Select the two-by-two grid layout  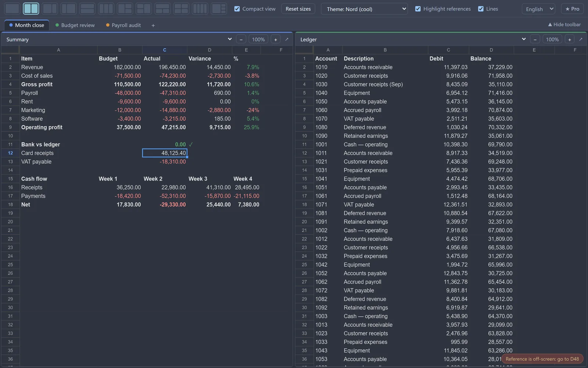click(x=181, y=8)
